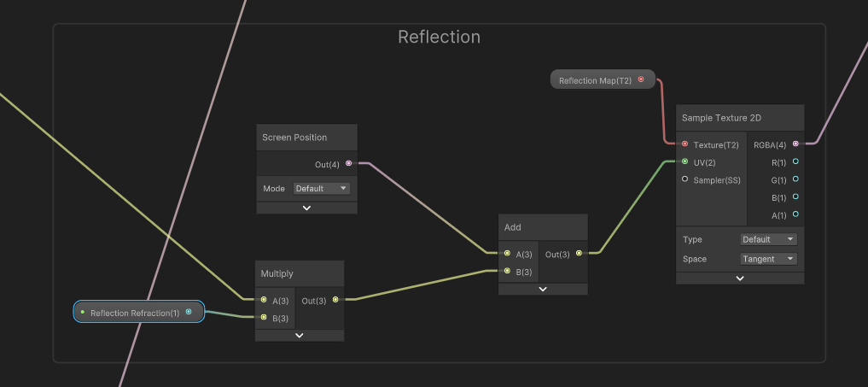This screenshot has width=868, height=387.
Task: Click the Screen Position Out(4) output port
Action: tap(348, 163)
